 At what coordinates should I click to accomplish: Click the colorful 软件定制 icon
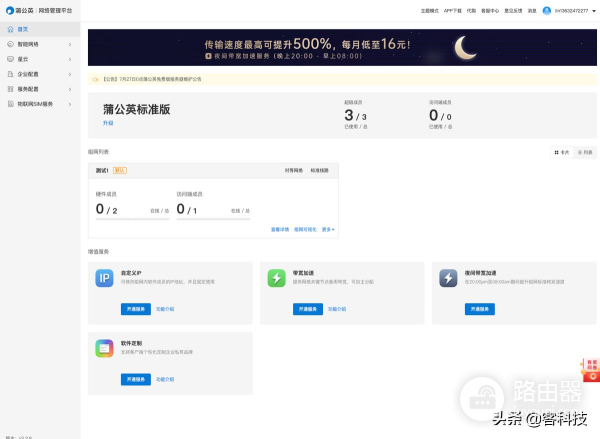point(103,348)
